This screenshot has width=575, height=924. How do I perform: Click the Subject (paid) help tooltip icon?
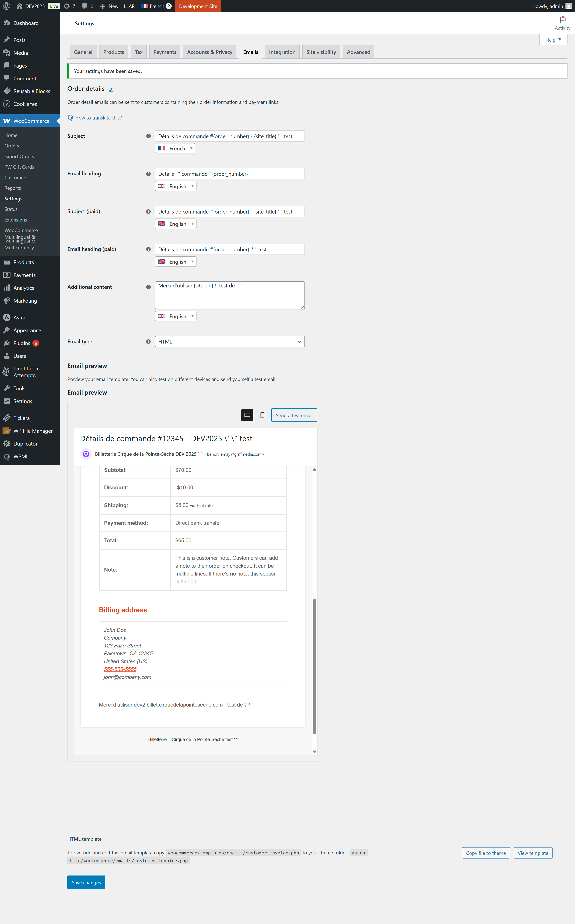click(148, 212)
